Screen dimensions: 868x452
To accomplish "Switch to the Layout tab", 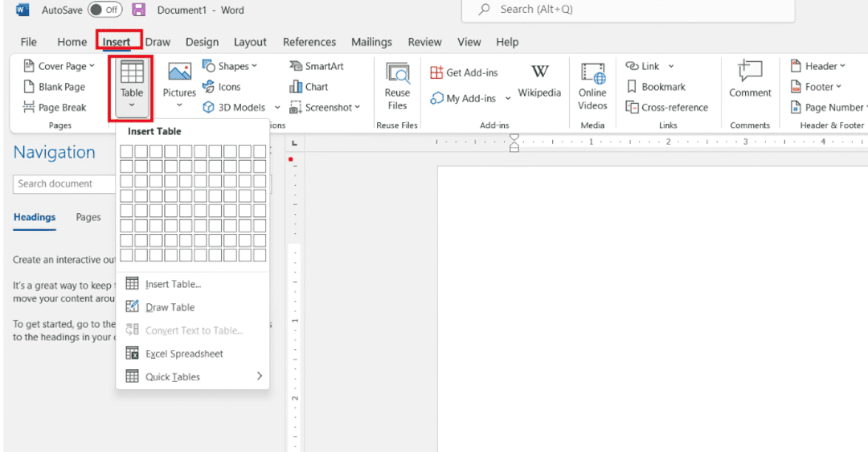I will pyautogui.click(x=250, y=42).
